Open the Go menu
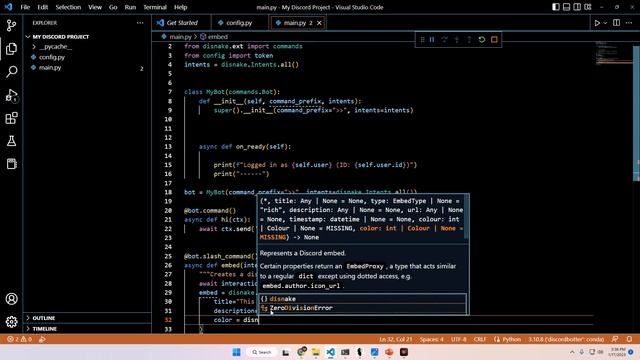 tap(113, 7)
